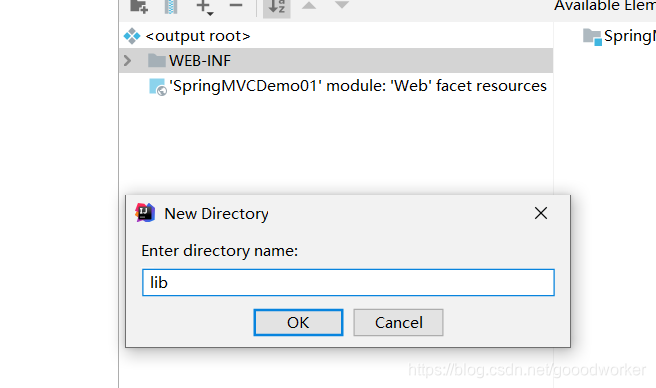Screen dimensions: 656x388
Task: Click the directory name input field
Action: (x=348, y=283)
